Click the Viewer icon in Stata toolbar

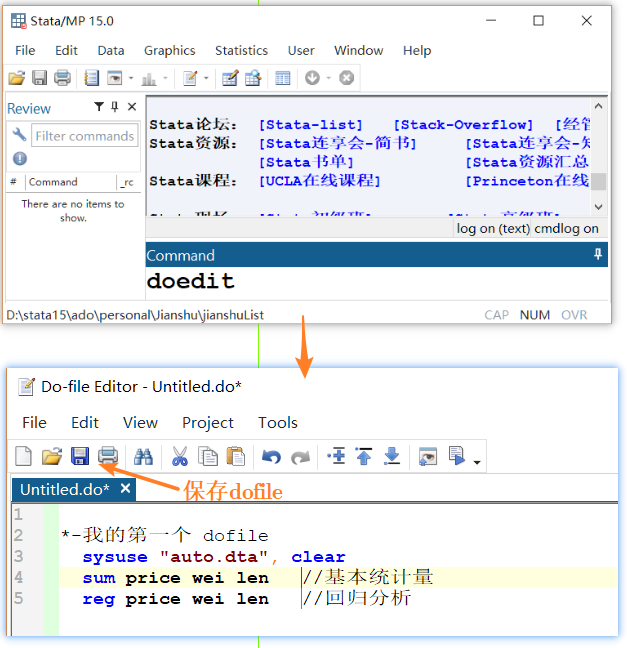click(x=114, y=78)
